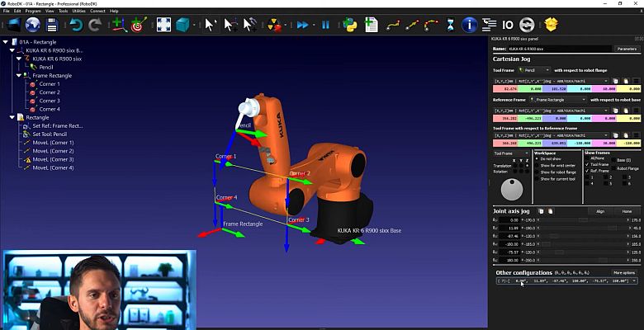Collapse the 01A - Rectangle station node
Screen dimensions: 644x330
coord(5,42)
